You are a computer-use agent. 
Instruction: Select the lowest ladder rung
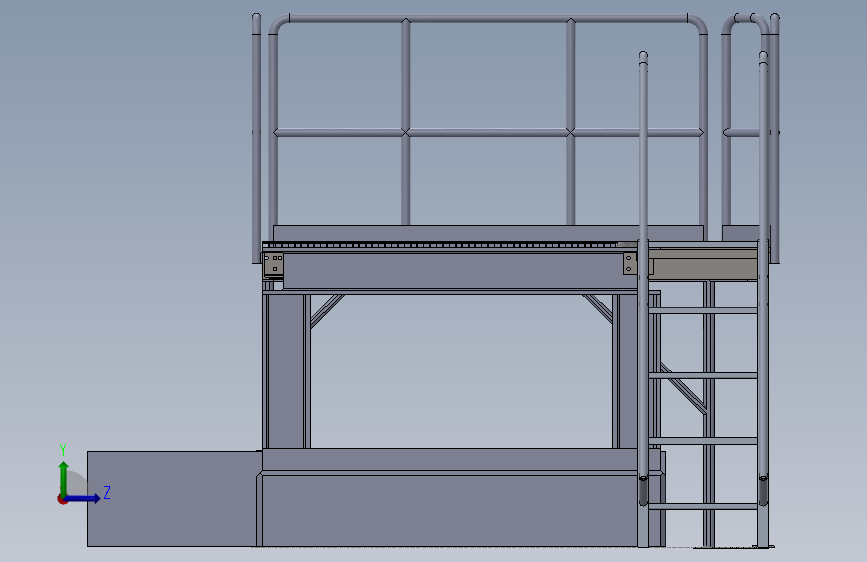coord(703,506)
